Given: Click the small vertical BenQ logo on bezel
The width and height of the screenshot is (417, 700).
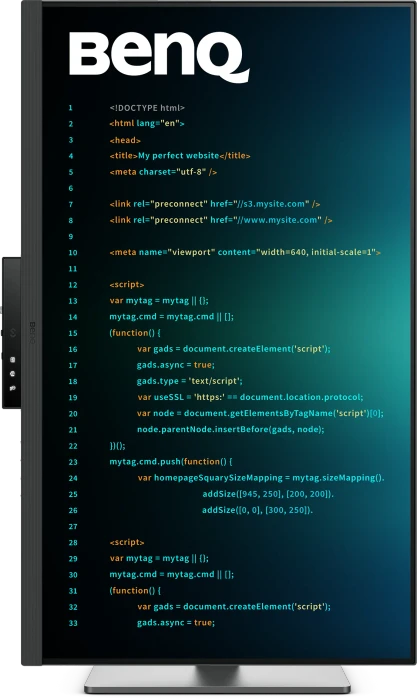Looking at the screenshot, I should 32,332.
